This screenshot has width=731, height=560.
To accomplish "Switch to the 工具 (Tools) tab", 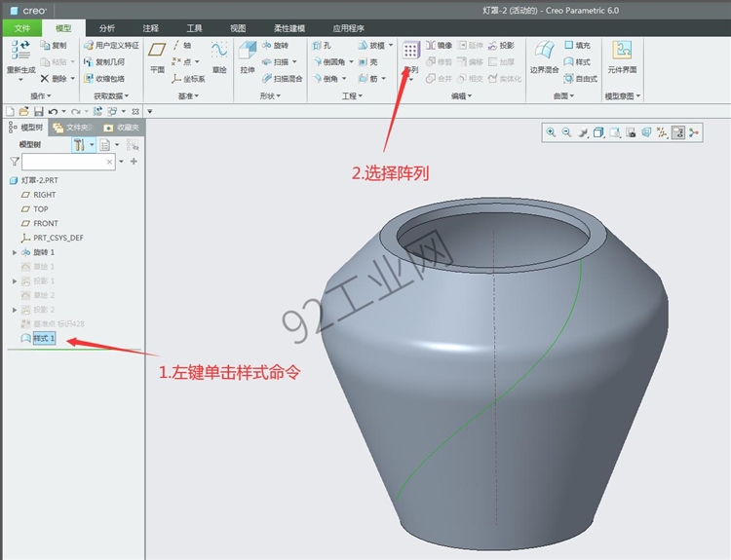I will pyautogui.click(x=194, y=28).
